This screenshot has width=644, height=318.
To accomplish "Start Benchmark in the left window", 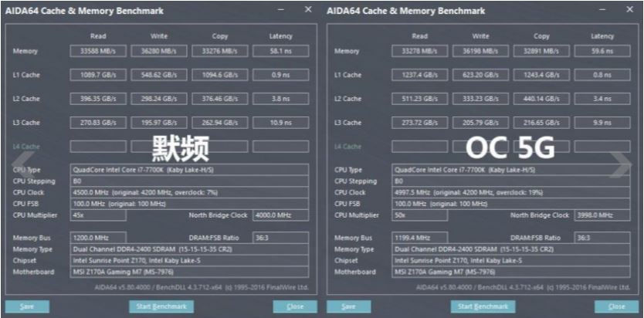I will tap(161, 306).
